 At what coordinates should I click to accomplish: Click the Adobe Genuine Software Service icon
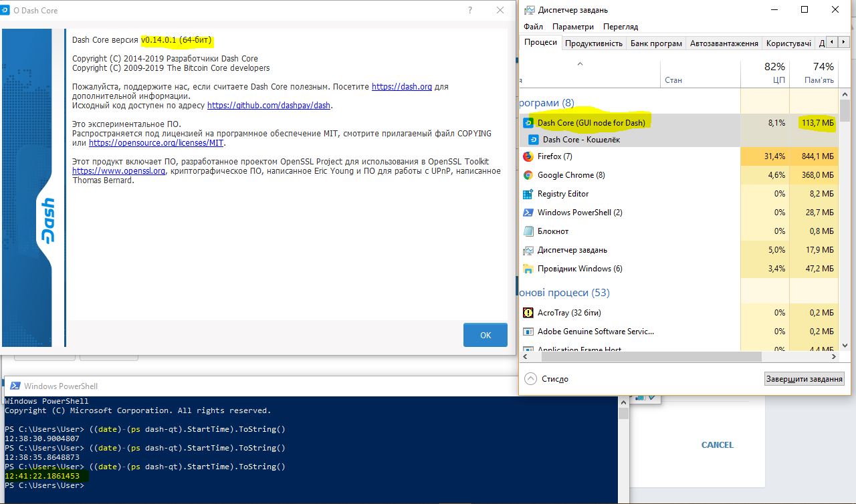pos(528,332)
